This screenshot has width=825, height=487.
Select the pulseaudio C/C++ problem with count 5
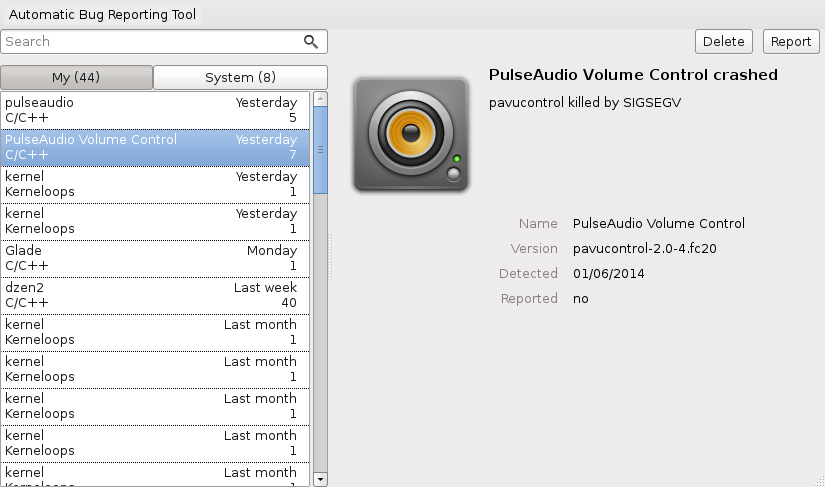pos(155,110)
